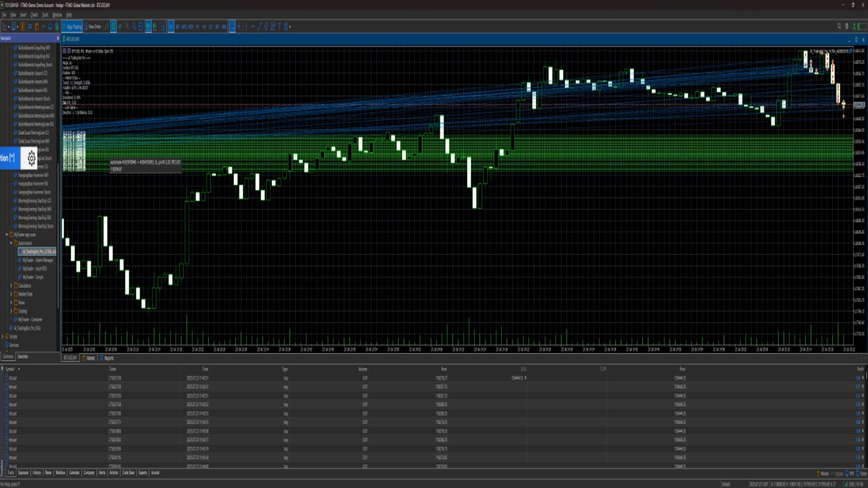Open the Experts tab in Toolbox
This screenshot has width=868, height=488.
point(143,473)
